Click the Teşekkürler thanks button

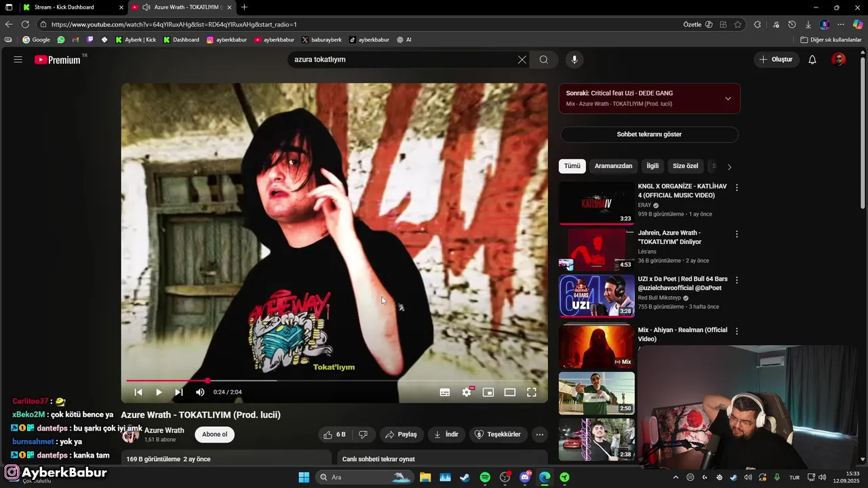498,434
